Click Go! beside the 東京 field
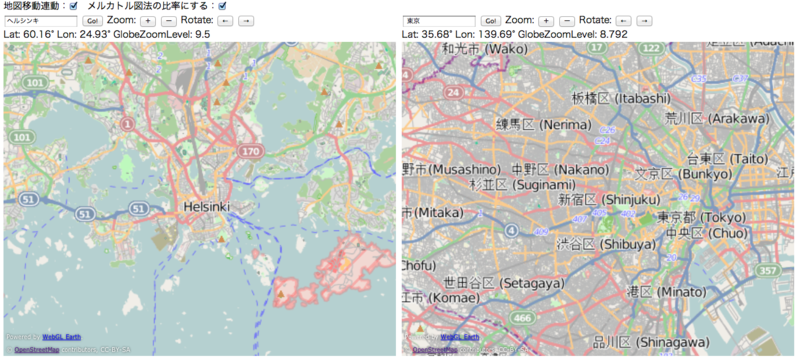Screen dimensions: 800x360 tap(491, 21)
